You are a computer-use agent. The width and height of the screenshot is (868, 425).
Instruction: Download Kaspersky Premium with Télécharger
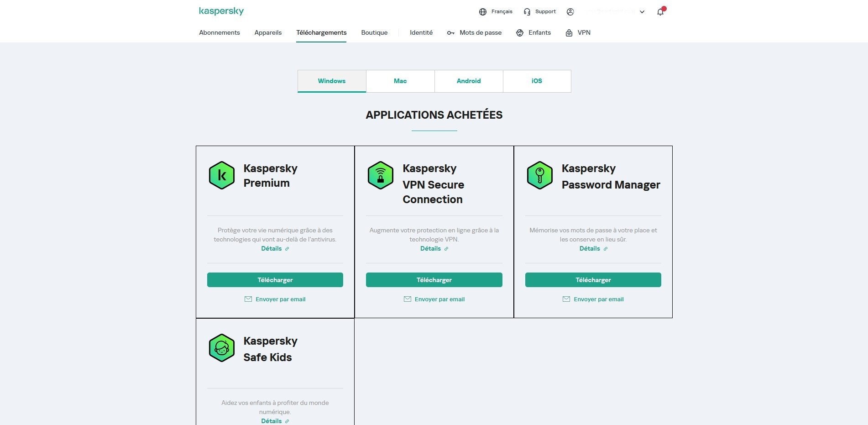pyautogui.click(x=275, y=280)
